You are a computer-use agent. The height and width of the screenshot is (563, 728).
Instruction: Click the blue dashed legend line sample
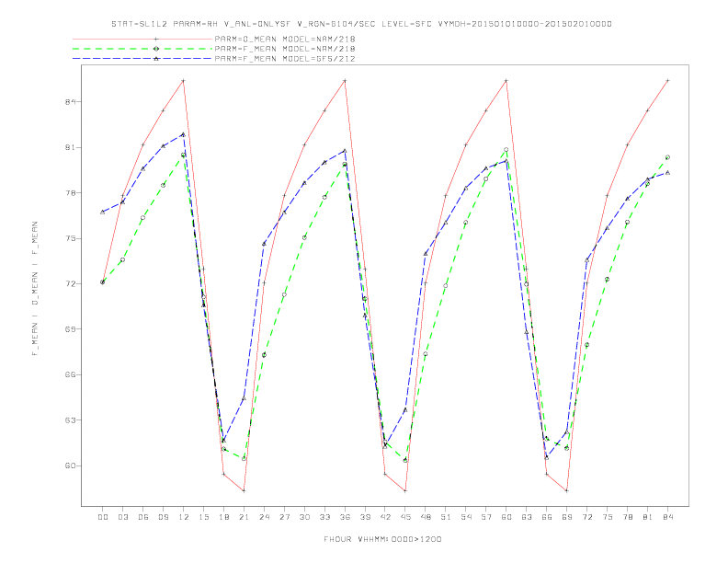coord(142,59)
